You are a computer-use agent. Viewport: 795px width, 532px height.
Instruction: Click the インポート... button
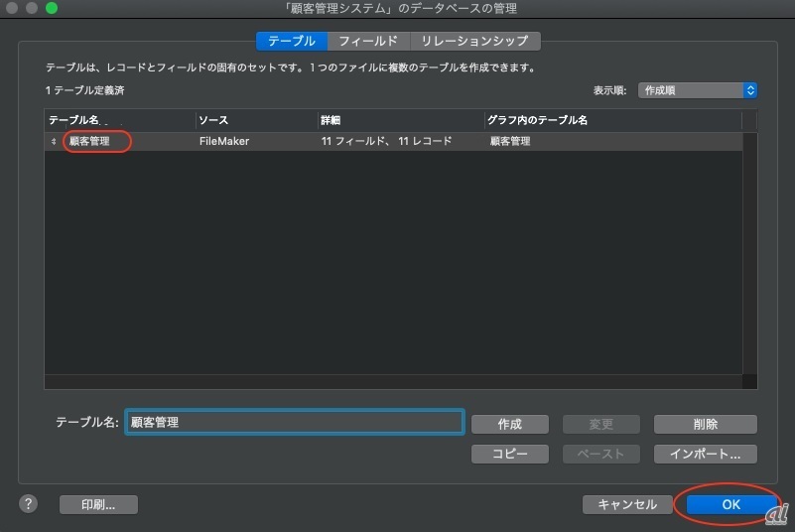click(x=705, y=454)
